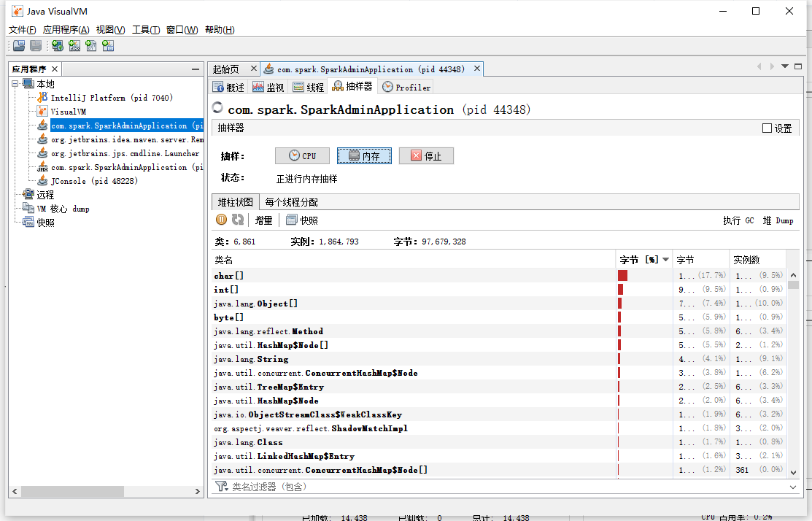Open the 文件(F) menu
Image resolution: width=812 pixels, height=521 pixels.
tap(23, 29)
